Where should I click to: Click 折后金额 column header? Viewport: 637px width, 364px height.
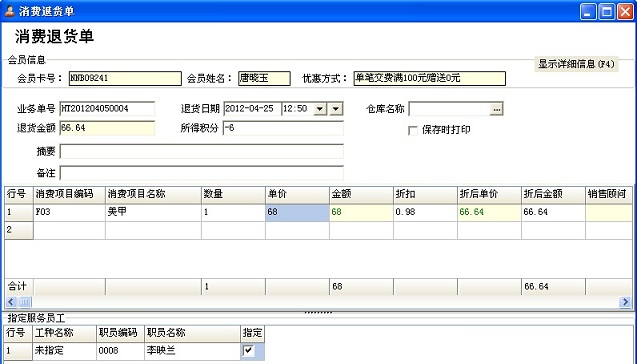553,195
